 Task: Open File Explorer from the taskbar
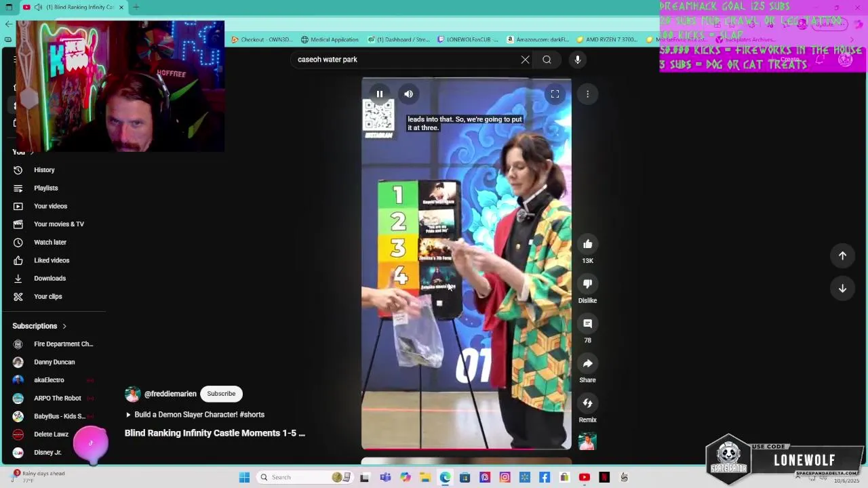[425, 477]
